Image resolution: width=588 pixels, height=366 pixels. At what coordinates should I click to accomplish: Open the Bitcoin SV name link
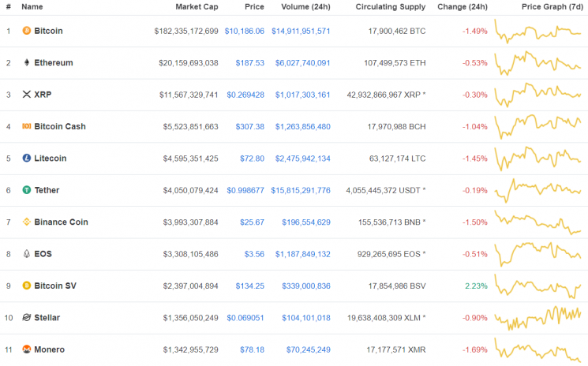(55, 286)
